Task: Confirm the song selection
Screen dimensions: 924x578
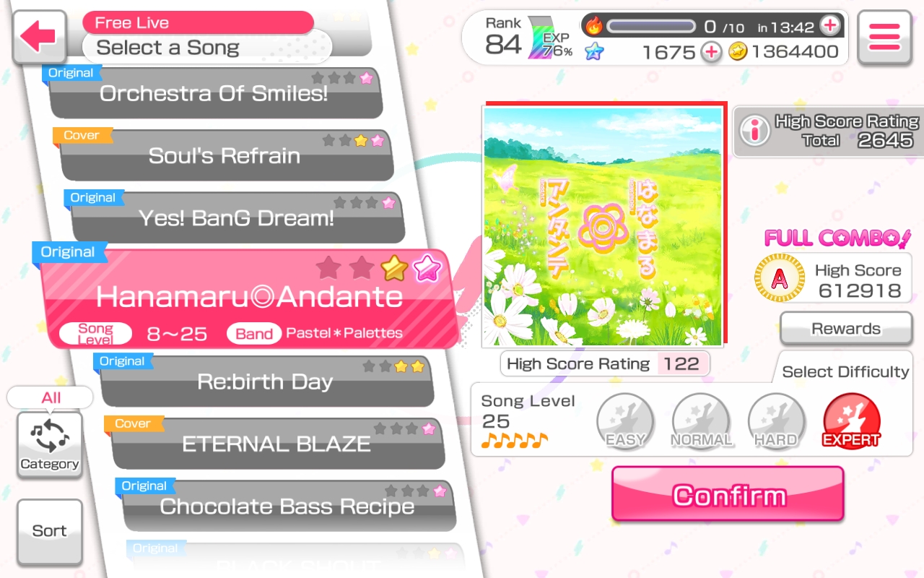Action: (728, 494)
